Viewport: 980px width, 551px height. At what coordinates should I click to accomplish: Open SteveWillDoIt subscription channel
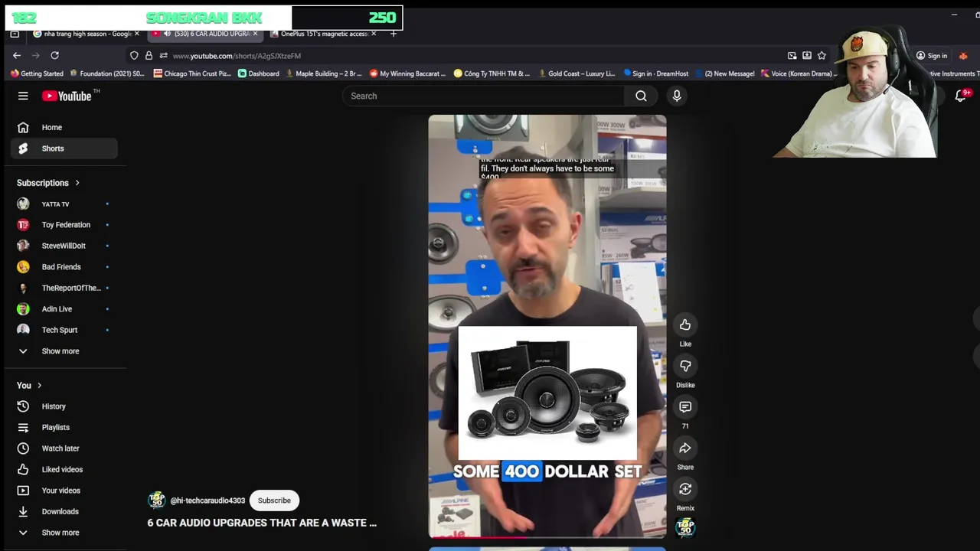pos(64,246)
